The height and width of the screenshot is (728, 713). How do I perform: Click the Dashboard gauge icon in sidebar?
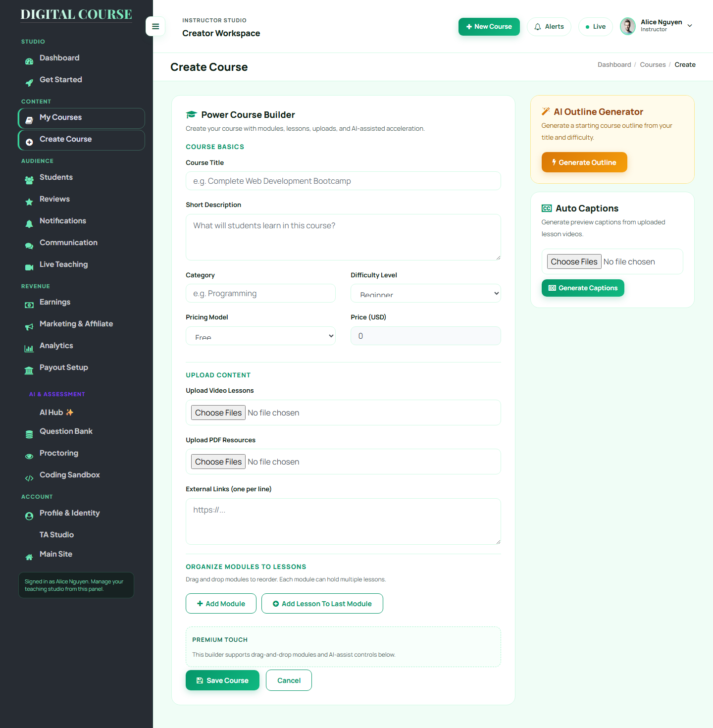[x=29, y=61]
